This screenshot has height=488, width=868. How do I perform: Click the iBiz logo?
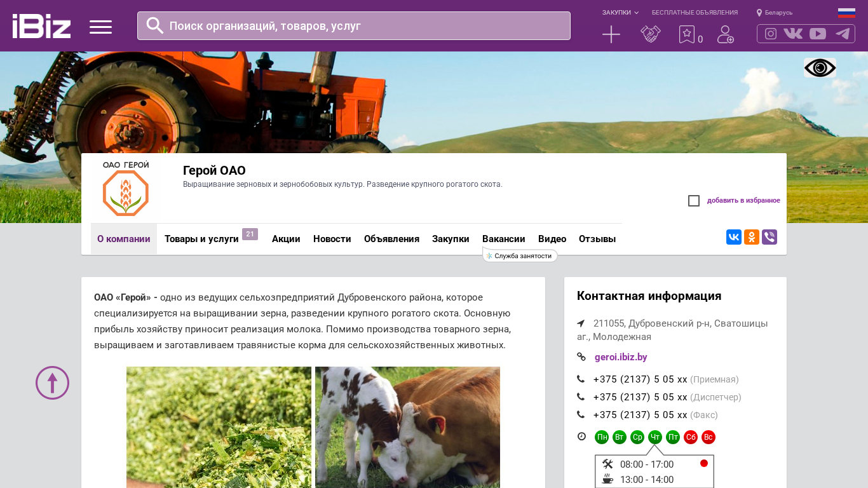[x=41, y=26]
